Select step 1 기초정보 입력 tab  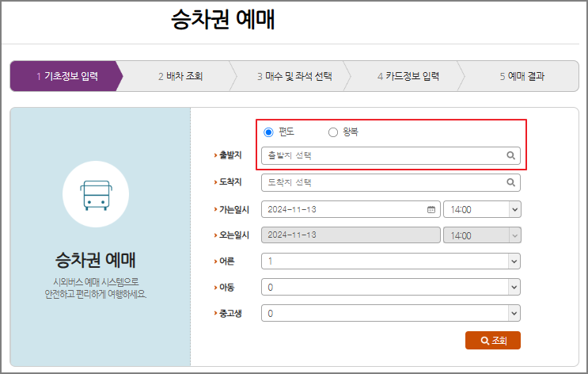(66, 76)
